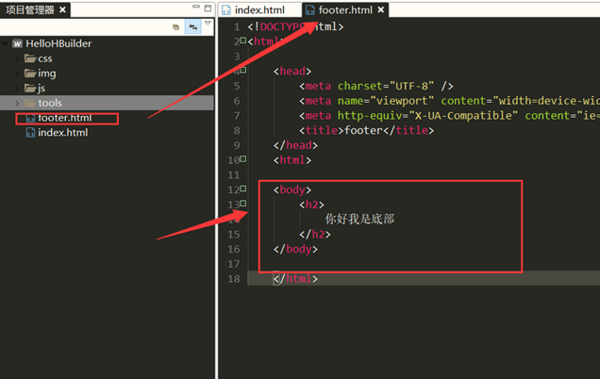The image size is (600, 379).
Task: Collapse code fold marker at line 10
Action: coord(243,158)
